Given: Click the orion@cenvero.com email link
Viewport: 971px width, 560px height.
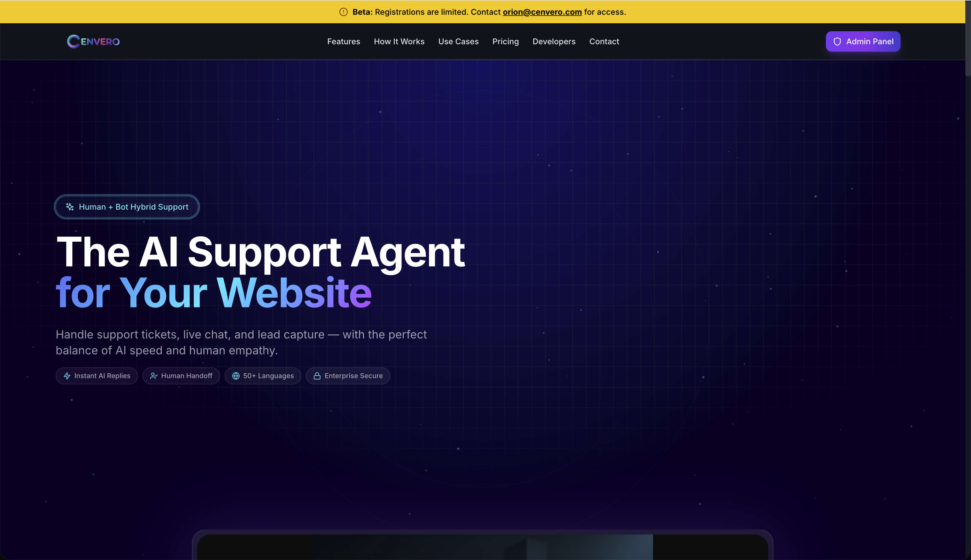Looking at the screenshot, I should click(542, 12).
